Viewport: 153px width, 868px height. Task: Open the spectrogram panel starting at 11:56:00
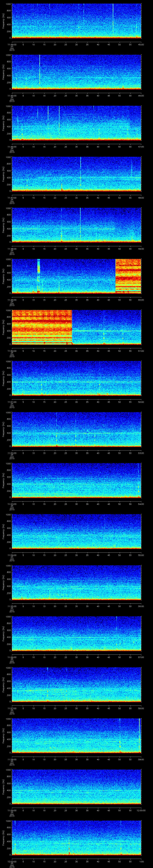click(76, 633)
